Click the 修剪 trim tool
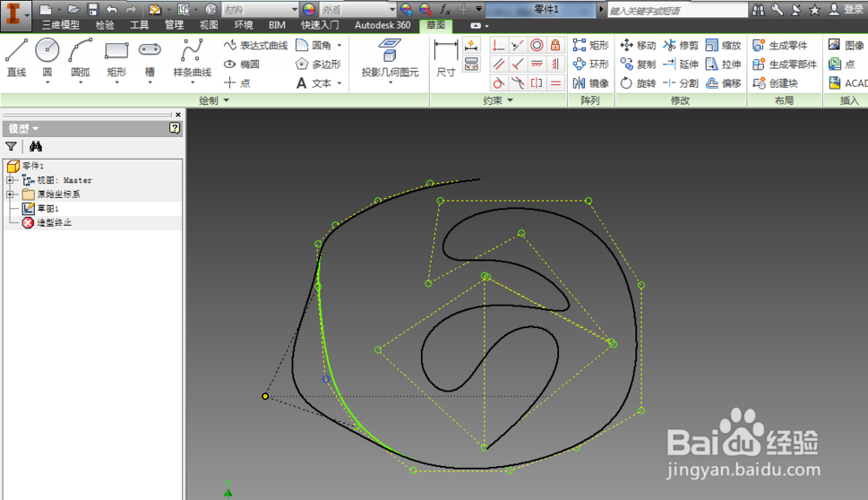The height and width of the screenshot is (500, 868). point(681,45)
